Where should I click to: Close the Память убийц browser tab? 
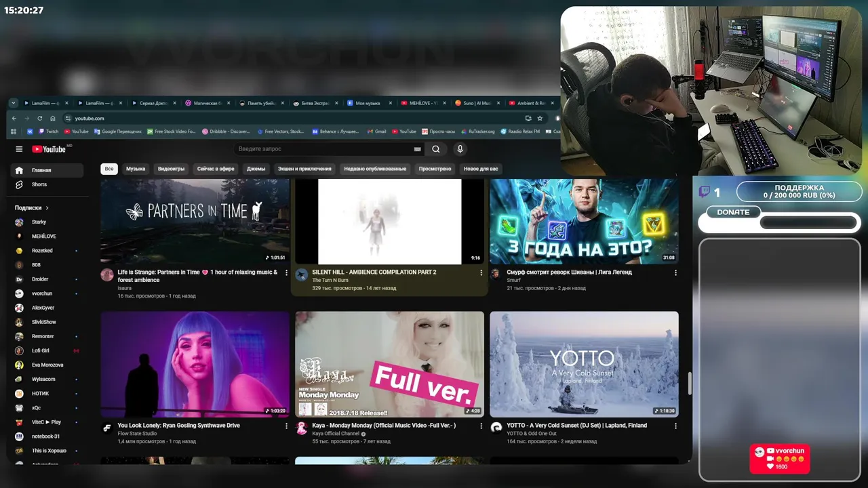[x=281, y=103]
